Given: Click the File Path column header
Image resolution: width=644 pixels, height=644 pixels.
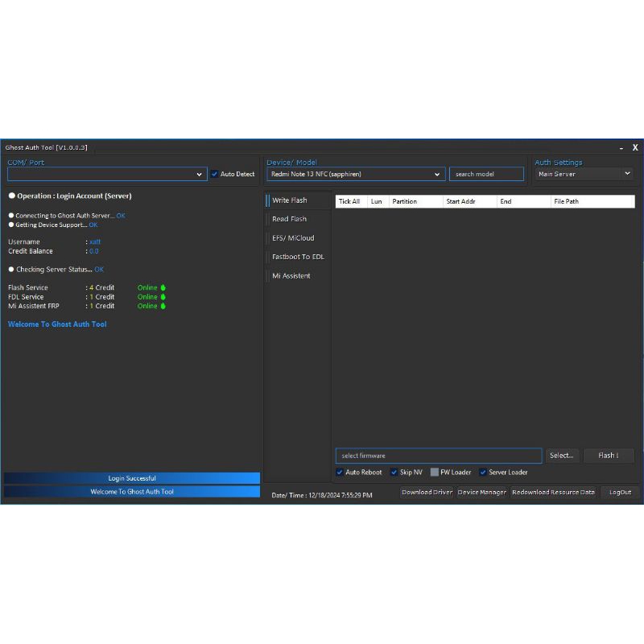Looking at the screenshot, I should click(592, 202).
